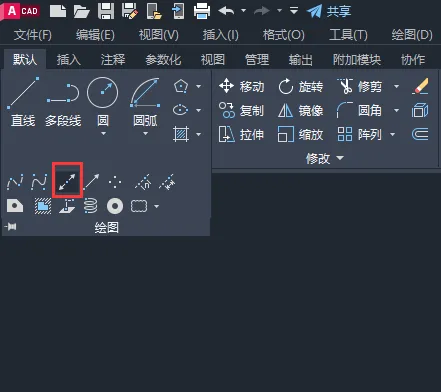Open the 工具(T) menu
The image size is (441, 392).
(x=348, y=35)
